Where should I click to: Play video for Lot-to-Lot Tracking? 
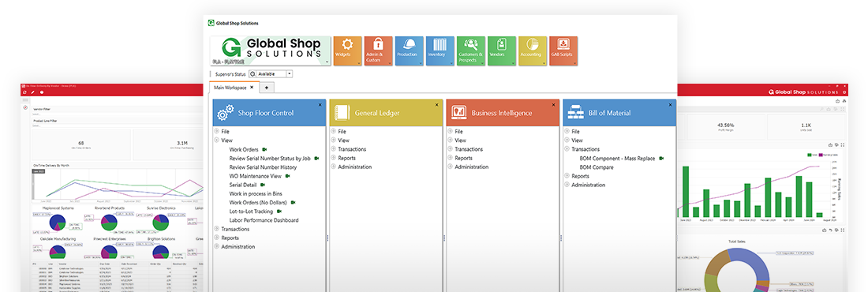tap(279, 211)
